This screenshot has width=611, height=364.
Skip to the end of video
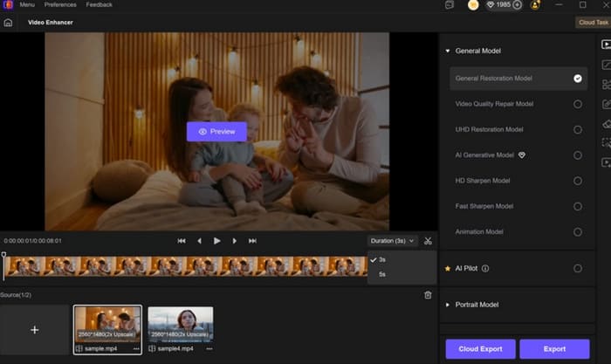tap(252, 241)
